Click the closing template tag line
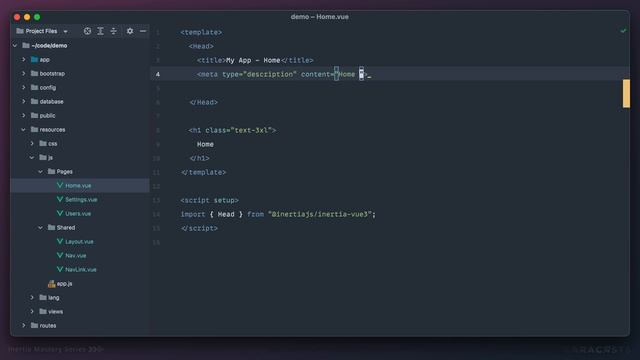This screenshot has width=640, height=360. (x=203, y=172)
